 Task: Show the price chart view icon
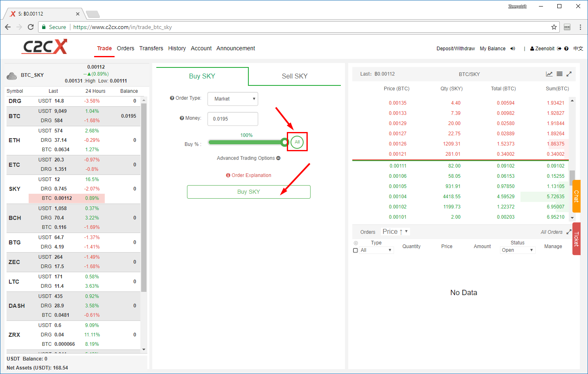(x=549, y=74)
